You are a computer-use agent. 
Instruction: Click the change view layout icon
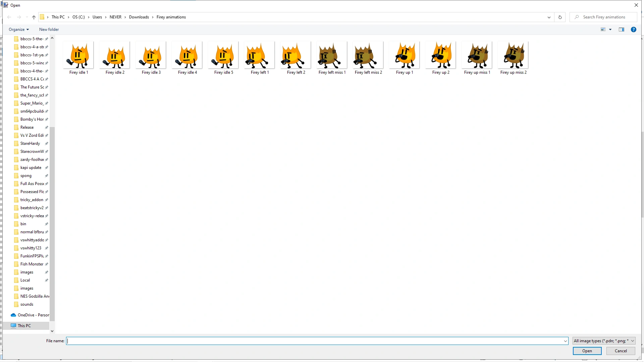pyautogui.click(x=603, y=29)
